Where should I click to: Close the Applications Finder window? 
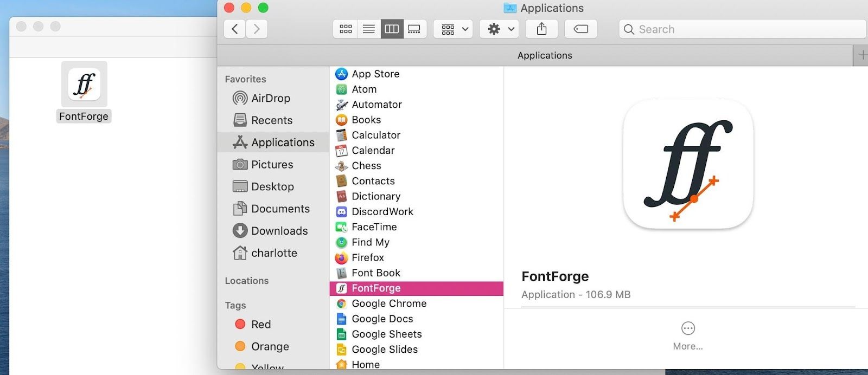click(229, 8)
